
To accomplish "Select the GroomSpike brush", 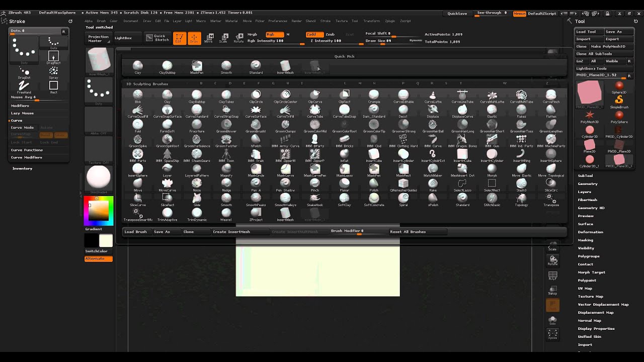I will [x=138, y=140].
